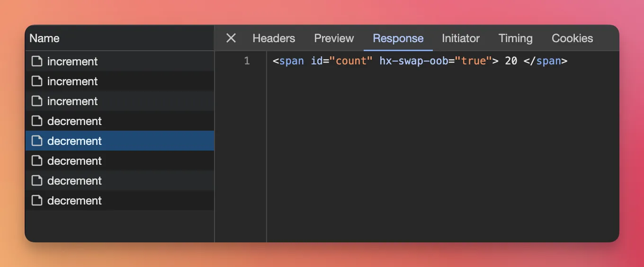View the Cookies tab
644x267 pixels.
coord(572,38)
